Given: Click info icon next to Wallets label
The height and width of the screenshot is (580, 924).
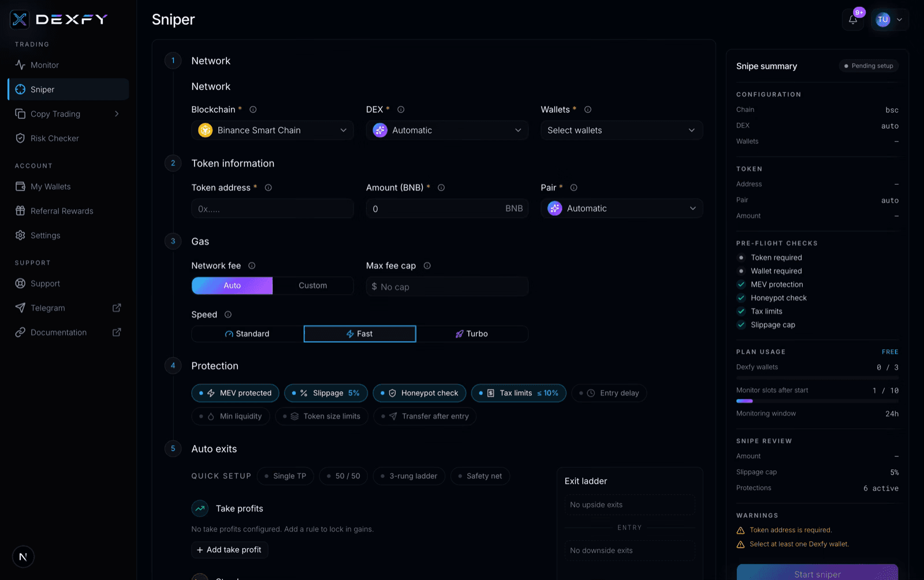Looking at the screenshot, I should (x=588, y=110).
